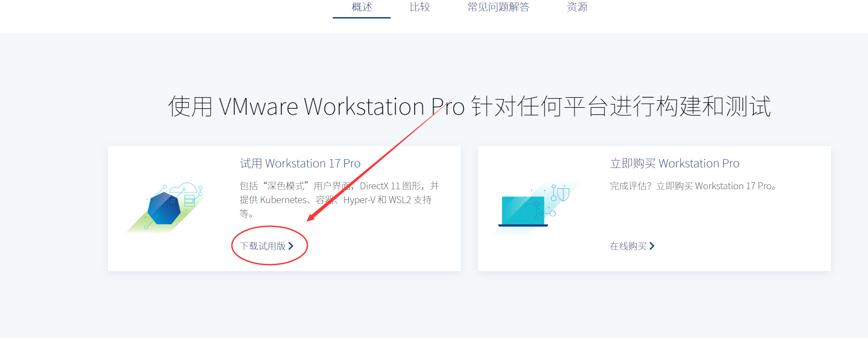The width and height of the screenshot is (868, 347).
Task: Switch to the 概述 tab
Action: tap(362, 7)
